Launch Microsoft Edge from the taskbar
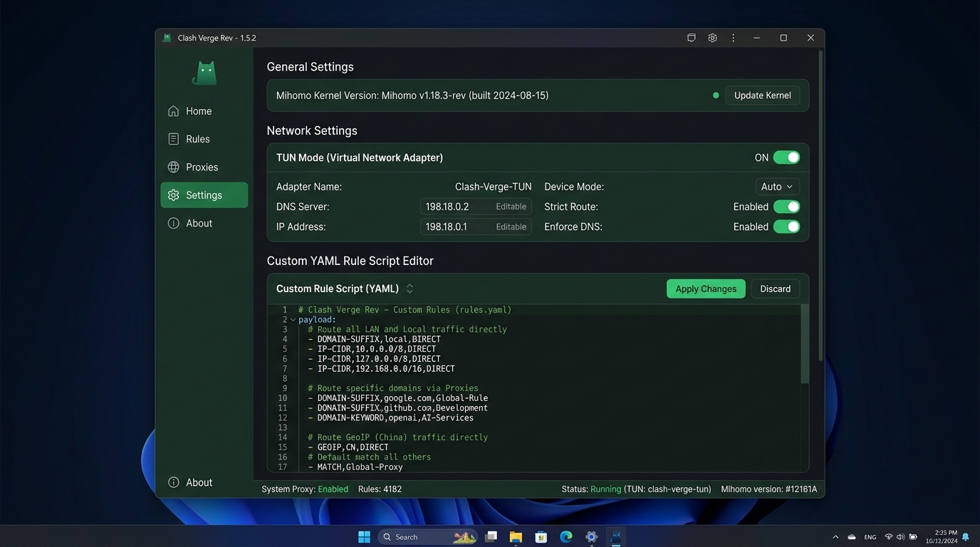Screen dimensions: 980x547 click(566, 537)
